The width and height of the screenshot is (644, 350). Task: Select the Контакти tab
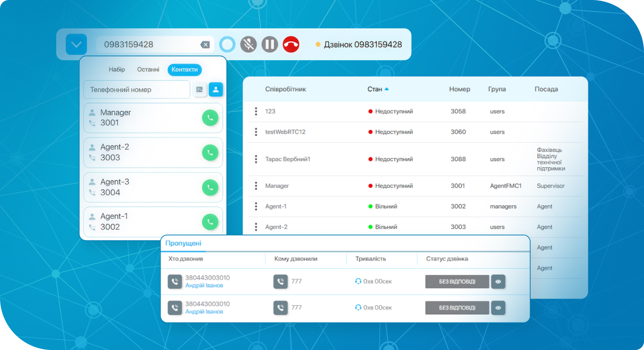pyautogui.click(x=185, y=70)
